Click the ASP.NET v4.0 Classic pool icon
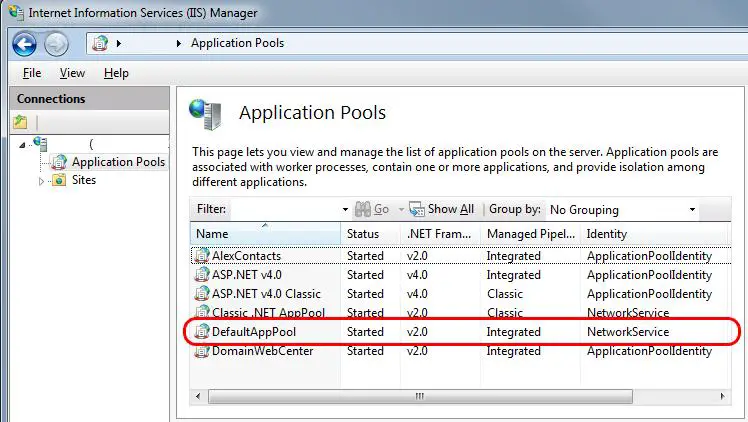 click(202, 294)
